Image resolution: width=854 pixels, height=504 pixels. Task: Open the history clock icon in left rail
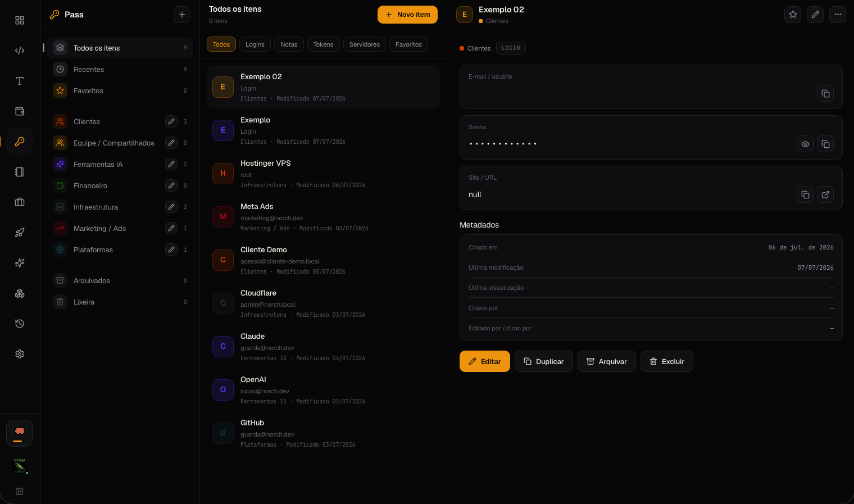20,324
